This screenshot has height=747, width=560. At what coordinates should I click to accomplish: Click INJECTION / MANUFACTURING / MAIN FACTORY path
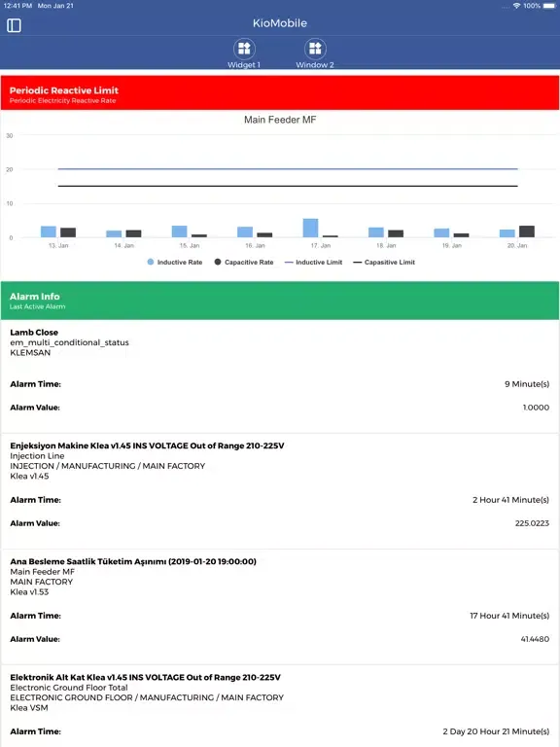coord(108,466)
